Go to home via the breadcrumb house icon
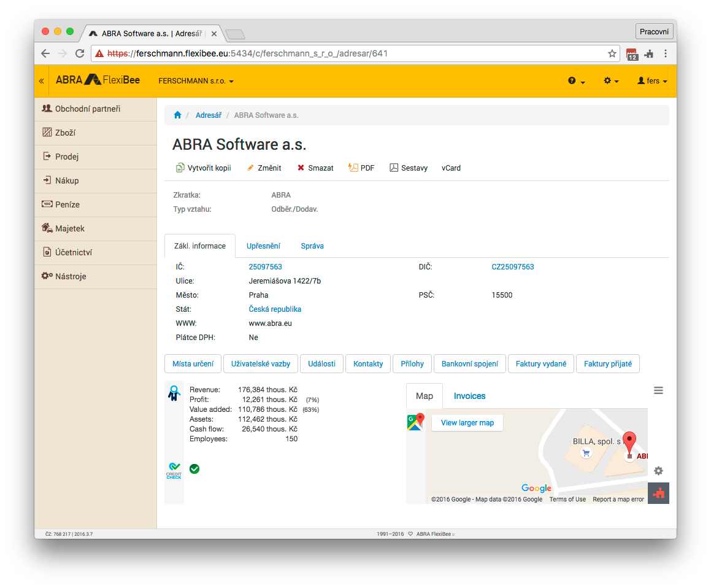711x588 pixels. point(178,115)
